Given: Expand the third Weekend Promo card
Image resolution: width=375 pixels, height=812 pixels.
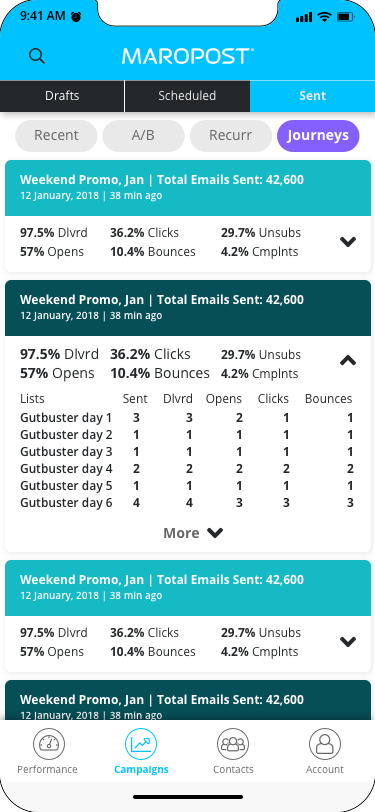Looking at the screenshot, I should tap(348, 642).
